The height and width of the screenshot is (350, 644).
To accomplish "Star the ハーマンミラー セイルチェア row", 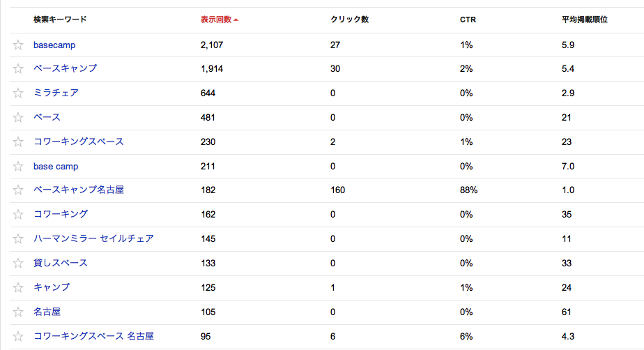I will pyautogui.click(x=18, y=239).
